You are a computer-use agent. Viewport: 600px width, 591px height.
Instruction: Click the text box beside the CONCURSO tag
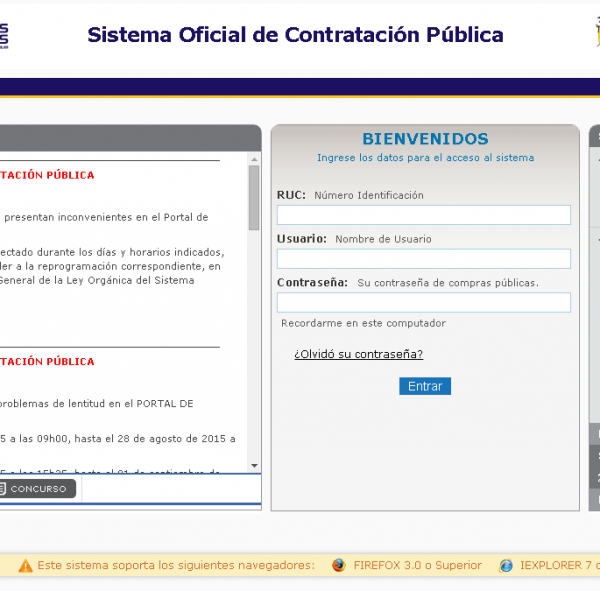click(x=170, y=489)
